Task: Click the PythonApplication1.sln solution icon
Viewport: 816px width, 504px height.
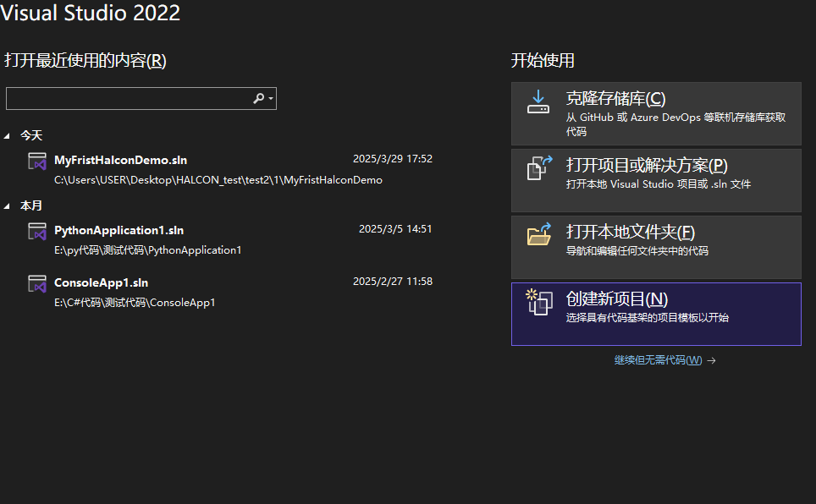Action: click(37, 232)
